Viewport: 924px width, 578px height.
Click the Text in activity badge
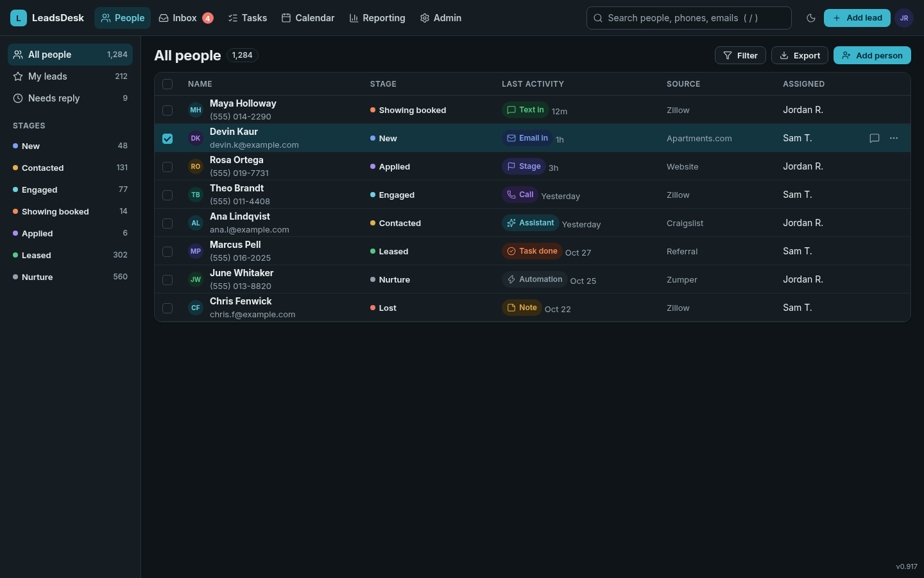tap(526, 110)
